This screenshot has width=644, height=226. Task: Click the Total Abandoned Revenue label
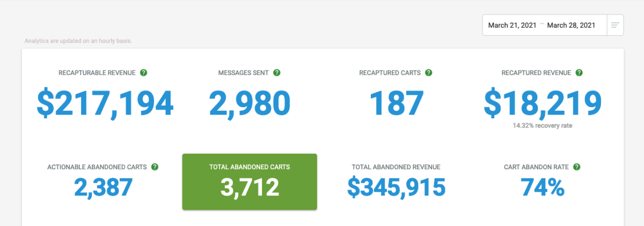point(396,167)
